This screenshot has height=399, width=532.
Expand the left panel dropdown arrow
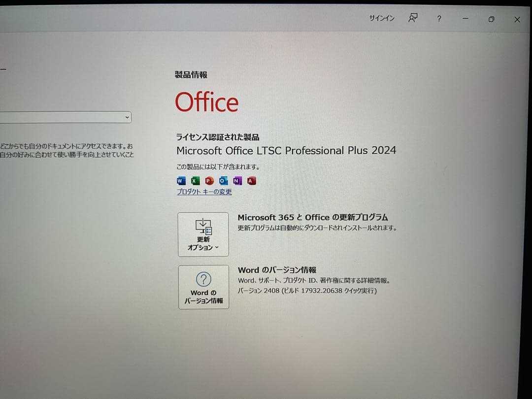(127, 117)
